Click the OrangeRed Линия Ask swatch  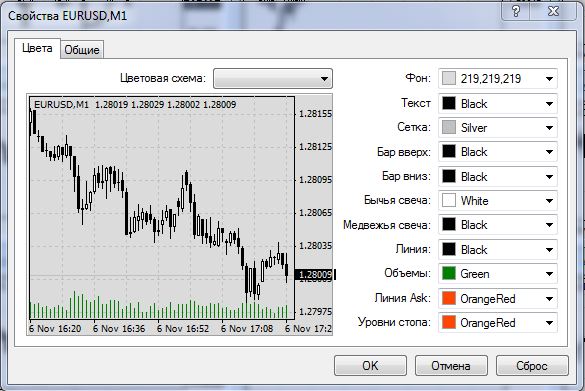[x=449, y=298]
